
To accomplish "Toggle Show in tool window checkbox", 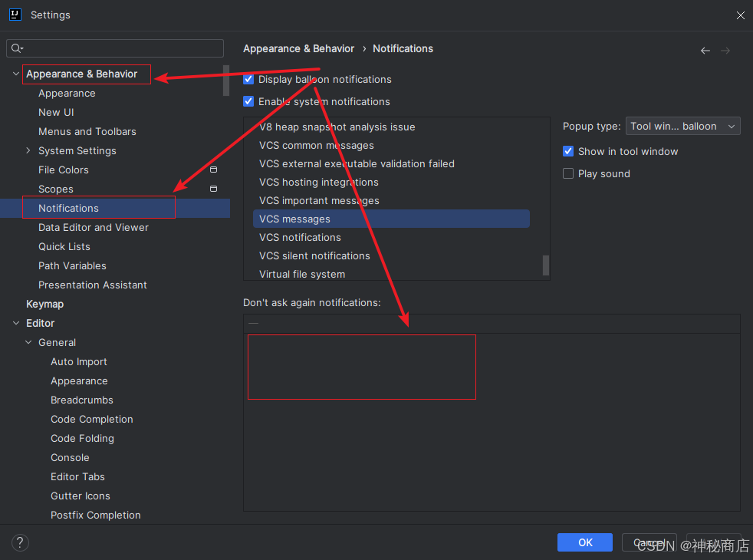I will [568, 151].
